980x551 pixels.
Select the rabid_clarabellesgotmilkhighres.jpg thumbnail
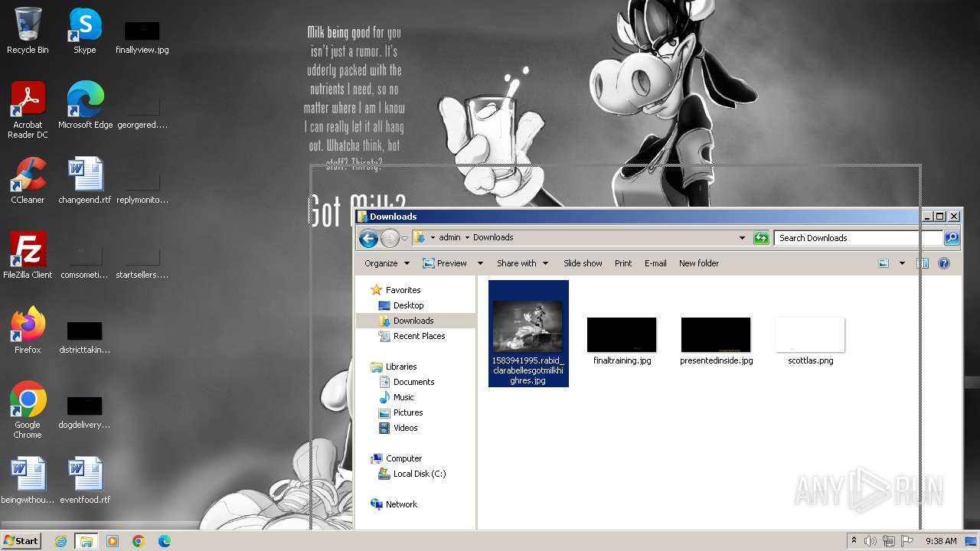pyautogui.click(x=528, y=334)
